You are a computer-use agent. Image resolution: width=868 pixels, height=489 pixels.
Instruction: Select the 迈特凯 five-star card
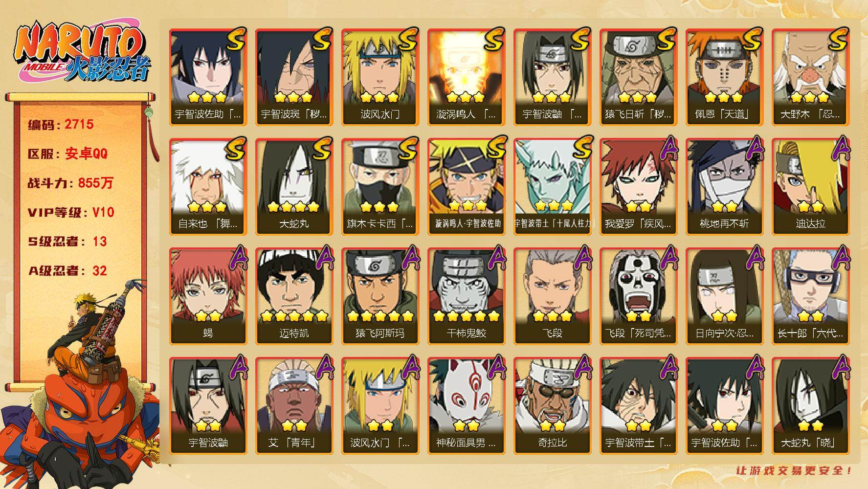tap(294, 296)
